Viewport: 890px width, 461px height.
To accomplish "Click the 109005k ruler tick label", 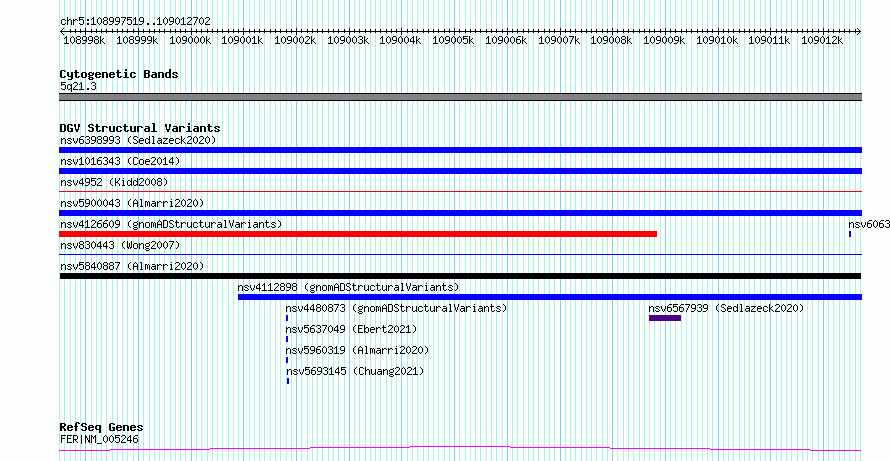I will click(x=453, y=40).
